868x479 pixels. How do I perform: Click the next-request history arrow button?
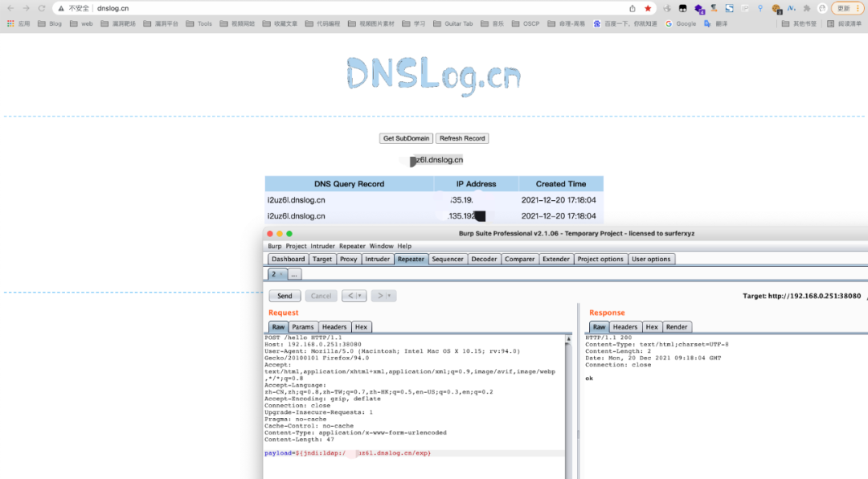click(383, 296)
